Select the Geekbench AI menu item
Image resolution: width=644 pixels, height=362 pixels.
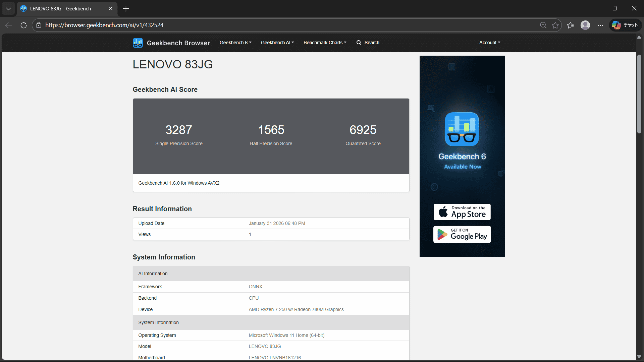pos(277,43)
